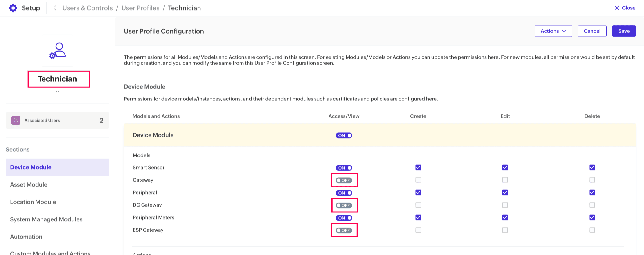Viewport: 644px width, 255px height.
Task: Open the Associated Users row
Action: click(58, 120)
